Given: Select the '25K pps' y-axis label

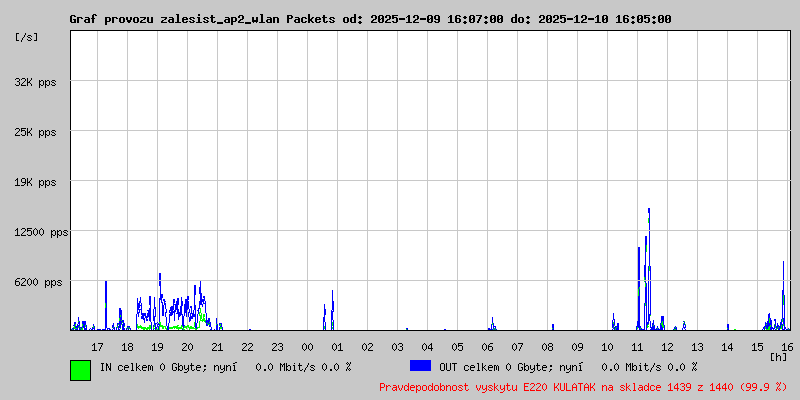Looking at the screenshot, I should tap(35, 132).
